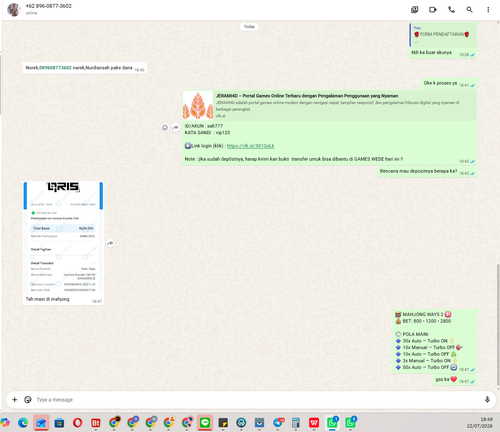
Task: Open WPS Office from the taskbar
Action: (314, 423)
